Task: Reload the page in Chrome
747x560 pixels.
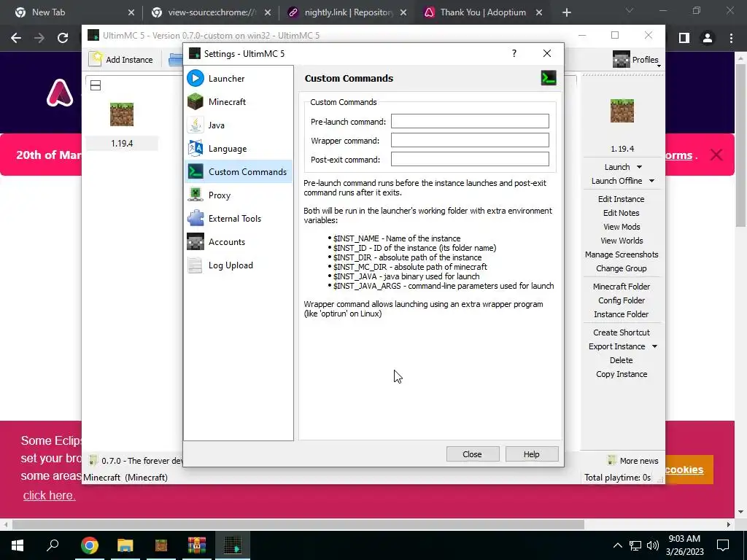Action: coord(63,38)
